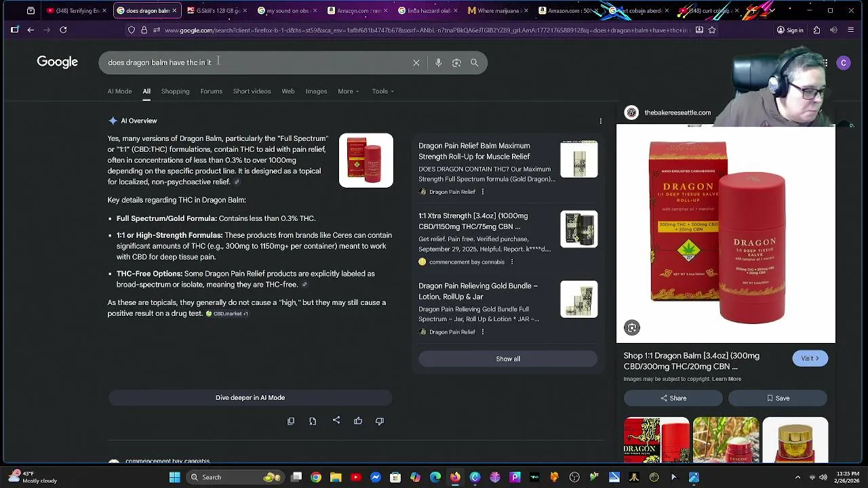The image size is (868, 488).
Task: Open File Explorer from the taskbar
Action: tap(336, 477)
